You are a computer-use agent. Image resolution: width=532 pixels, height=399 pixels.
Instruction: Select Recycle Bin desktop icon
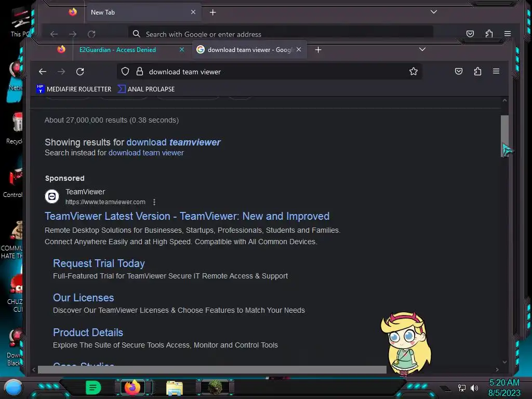(15, 129)
